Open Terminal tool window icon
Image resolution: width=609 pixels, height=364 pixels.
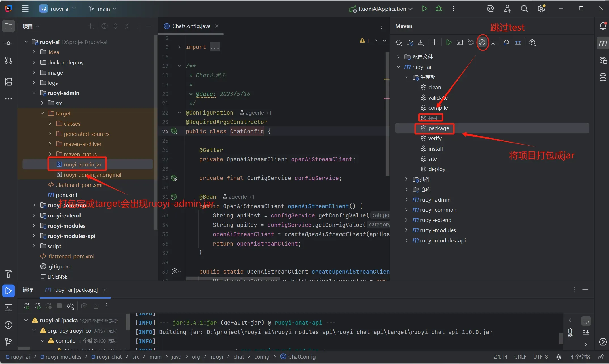[x=9, y=308]
